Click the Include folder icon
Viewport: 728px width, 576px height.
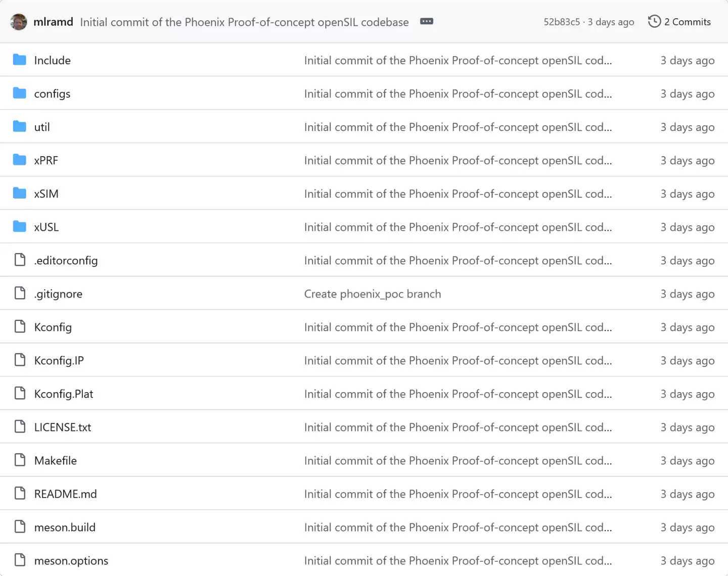click(20, 60)
